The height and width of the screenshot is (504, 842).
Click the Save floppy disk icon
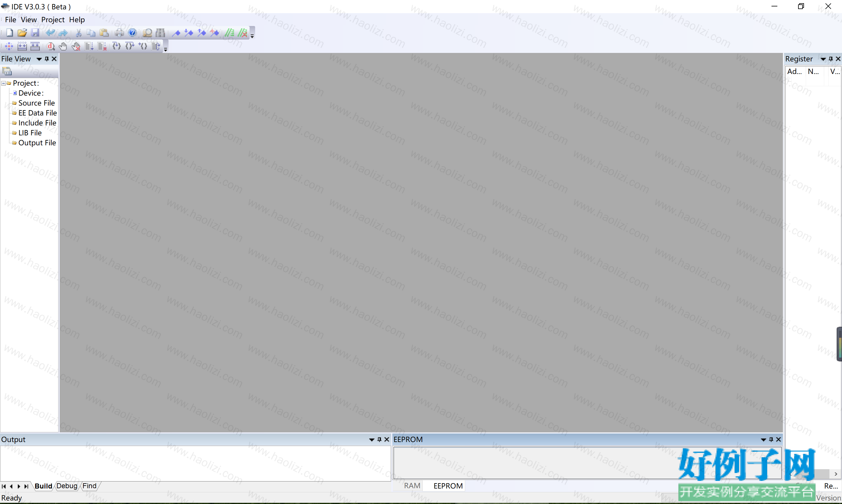pos(35,33)
